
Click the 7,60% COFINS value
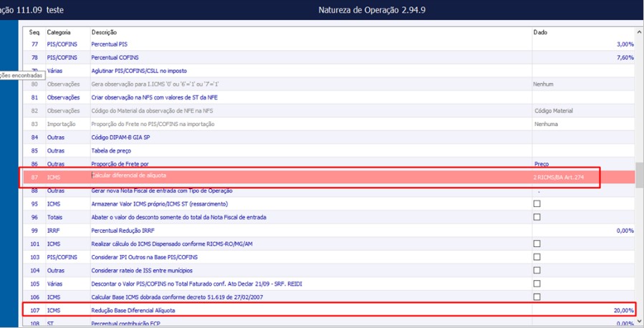tap(625, 57)
